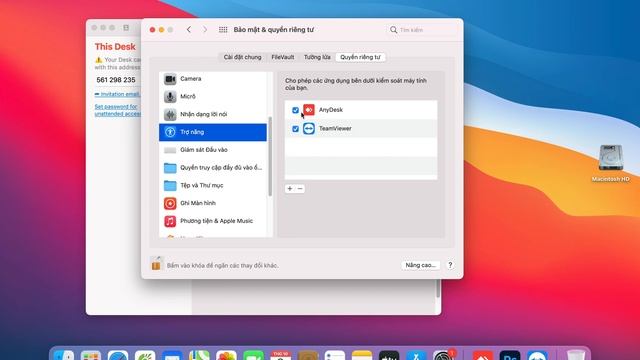
Task: Click the Tìm kiếm search field
Action: (422, 30)
